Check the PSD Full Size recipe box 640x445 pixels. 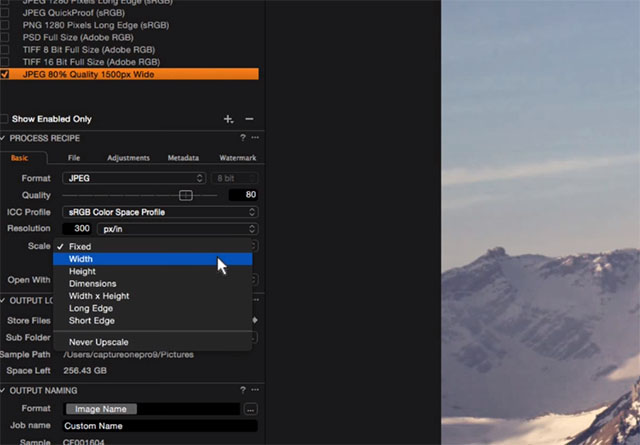pyautogui.click(x=5, y=37)
